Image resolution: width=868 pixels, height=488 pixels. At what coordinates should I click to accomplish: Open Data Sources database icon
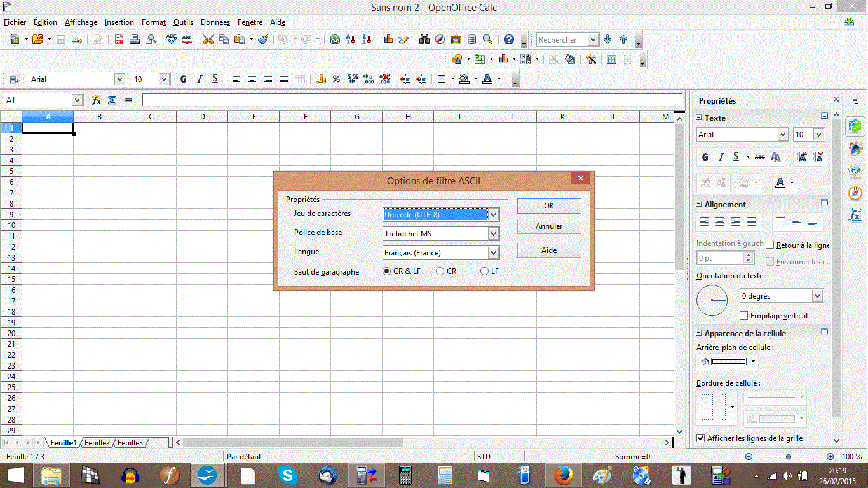pyautogui.click(x=471, y=39)
